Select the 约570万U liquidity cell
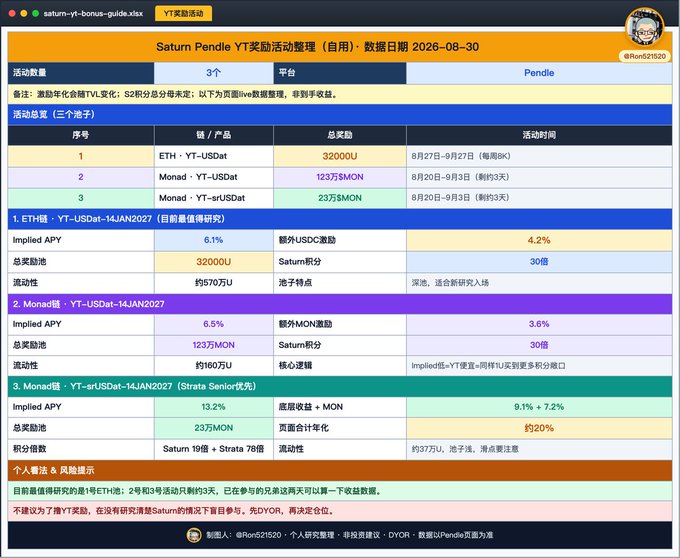This screenshot has width=680, height=558. coord(214,283)
